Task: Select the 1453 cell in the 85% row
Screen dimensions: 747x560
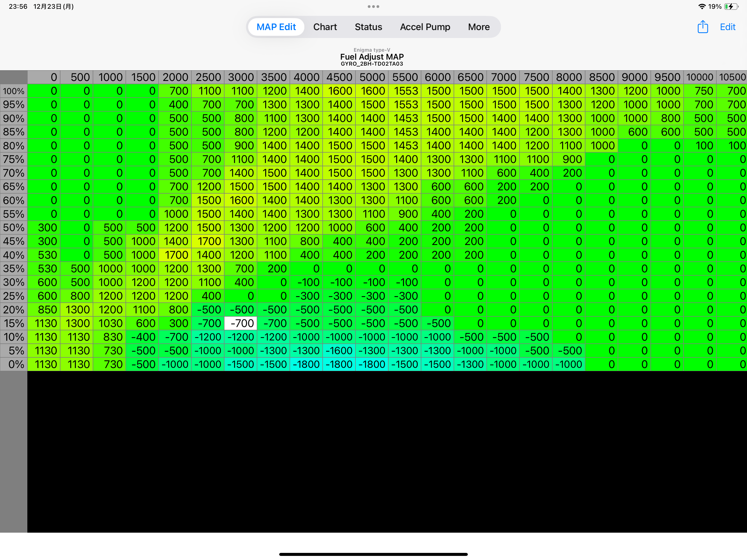Action: point(405,132)
